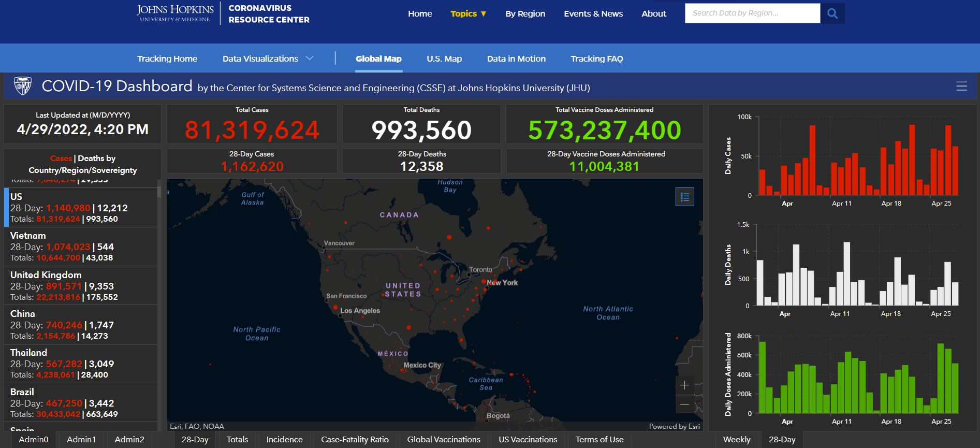Click the Daily Doses Administered axis label
This screenshot has height=448, width=980.
728,374
